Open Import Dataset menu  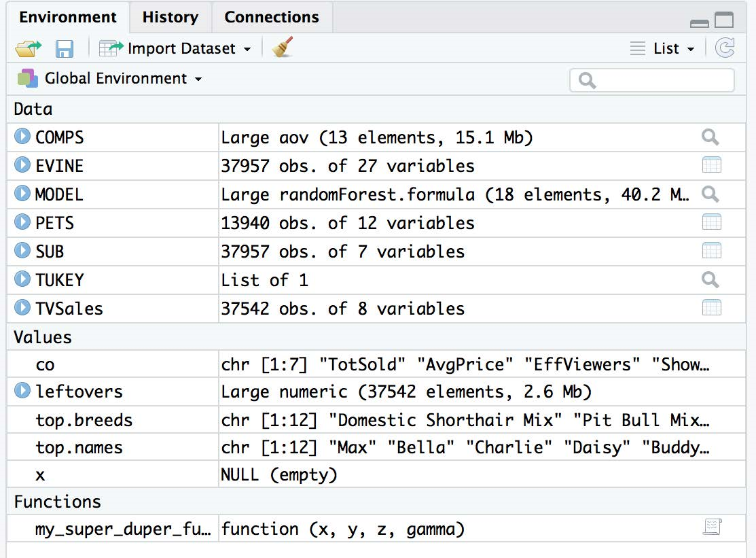click(175, 48)
